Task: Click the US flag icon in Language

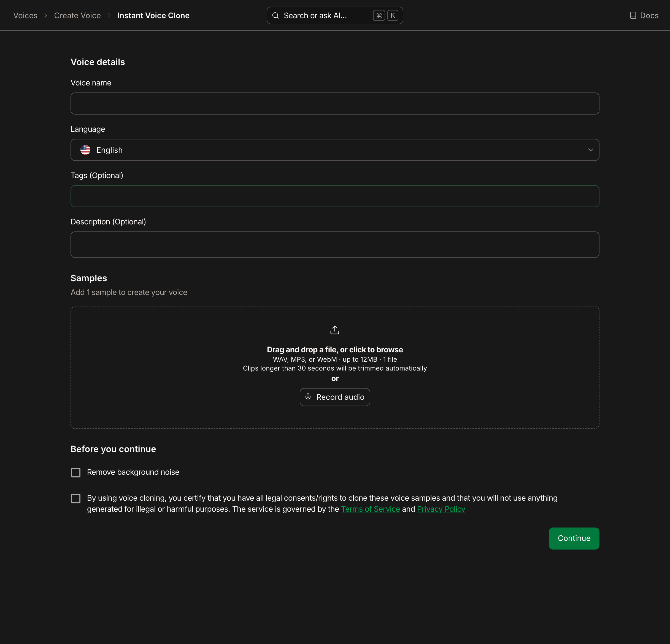Action: 85,150
